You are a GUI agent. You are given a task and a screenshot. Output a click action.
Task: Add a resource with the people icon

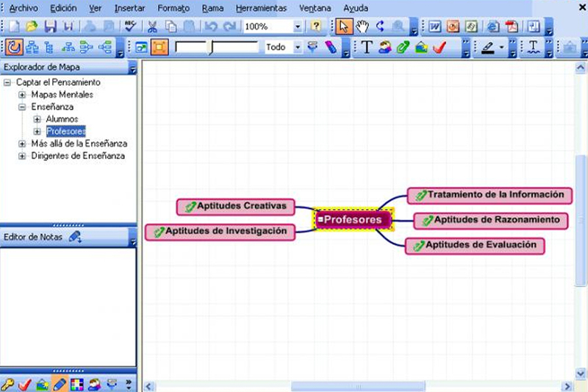[x=384, y=47]
